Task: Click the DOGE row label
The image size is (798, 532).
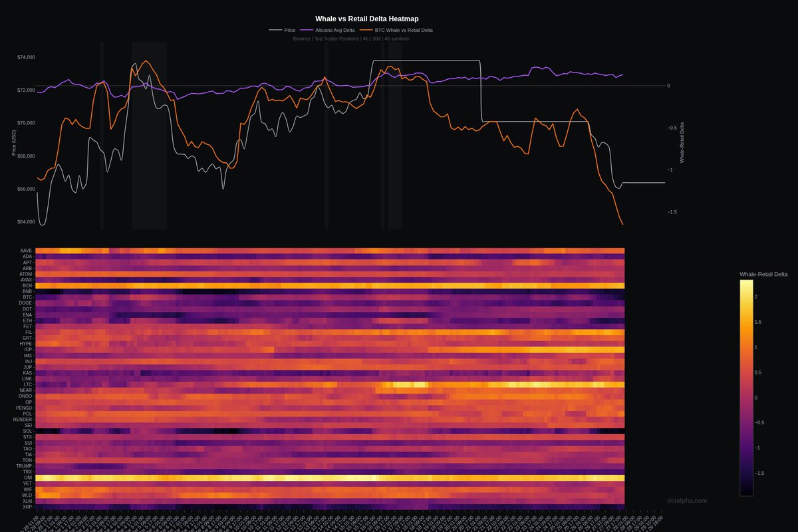Action: 25,303
